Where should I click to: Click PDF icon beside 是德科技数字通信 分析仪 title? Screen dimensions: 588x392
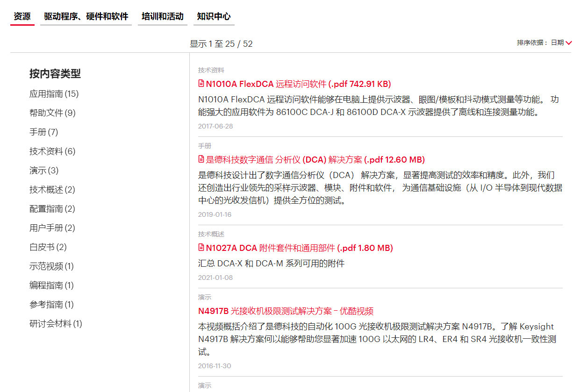pyautogui.click(x=201, y=159)
